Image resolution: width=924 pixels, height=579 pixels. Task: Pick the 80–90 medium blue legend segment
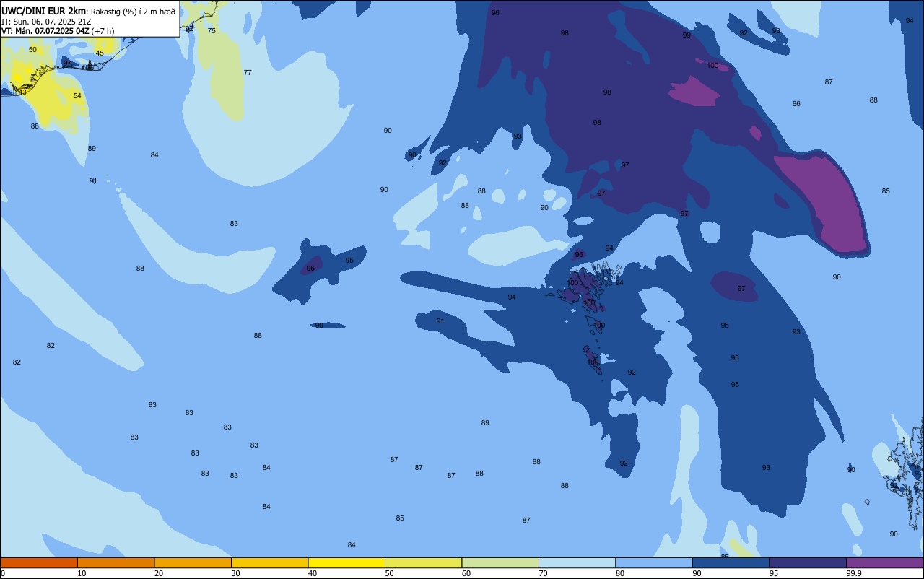654,562
